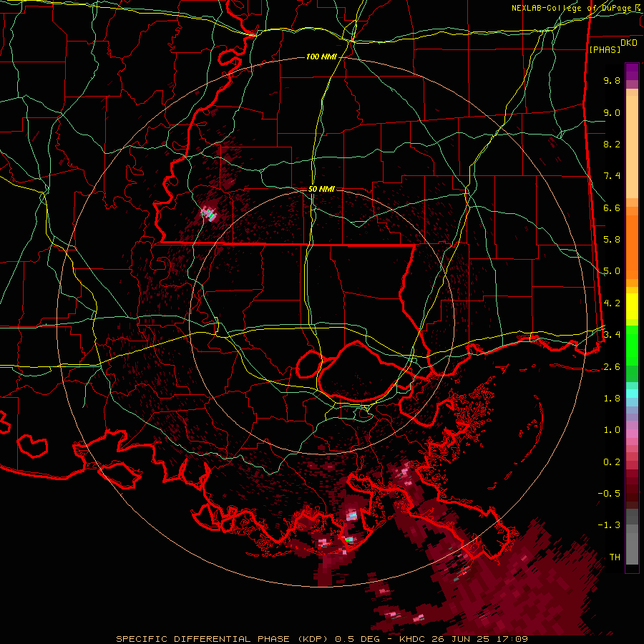Click the 2.6 scale value
The height and width of the screenshot is (644, 644).
tap(612, 367)
